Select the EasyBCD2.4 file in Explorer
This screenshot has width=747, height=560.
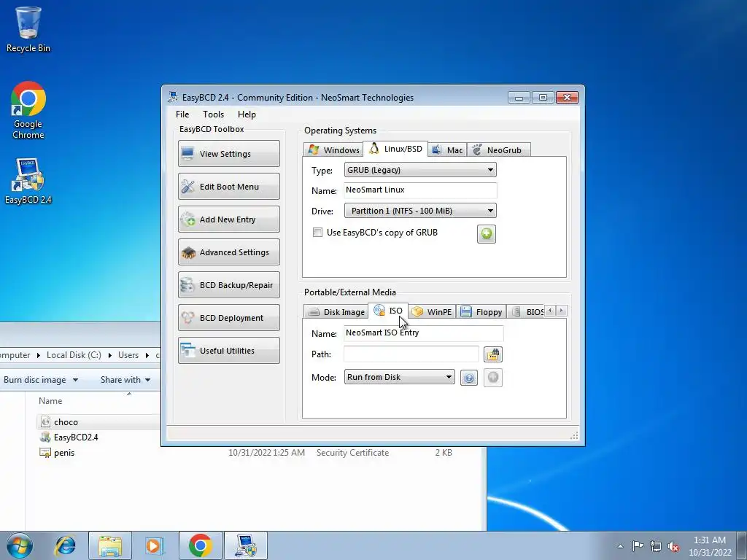point(76,437)
